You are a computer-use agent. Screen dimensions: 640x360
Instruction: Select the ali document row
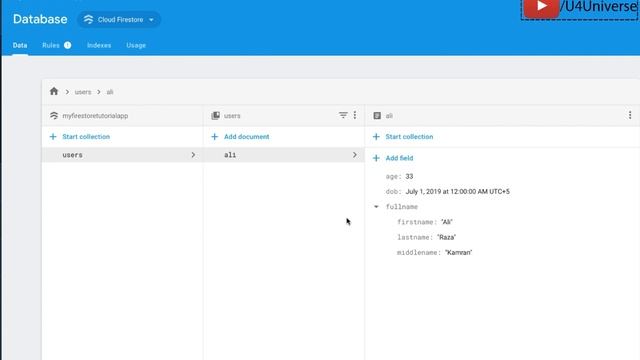284,155
